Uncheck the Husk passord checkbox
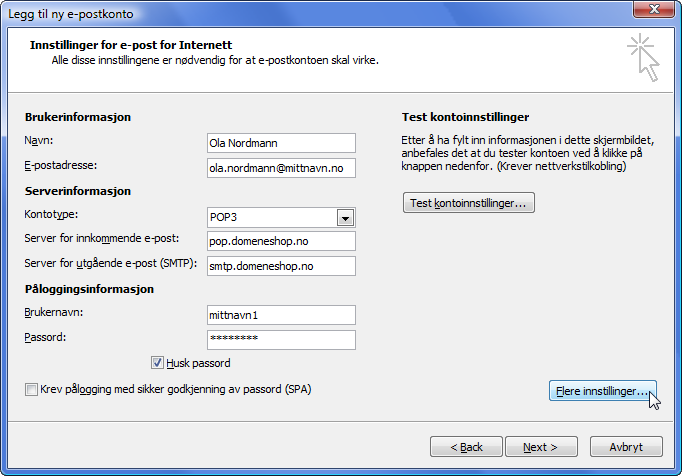Viewport: 682px width, 476px height. (157, 363)
